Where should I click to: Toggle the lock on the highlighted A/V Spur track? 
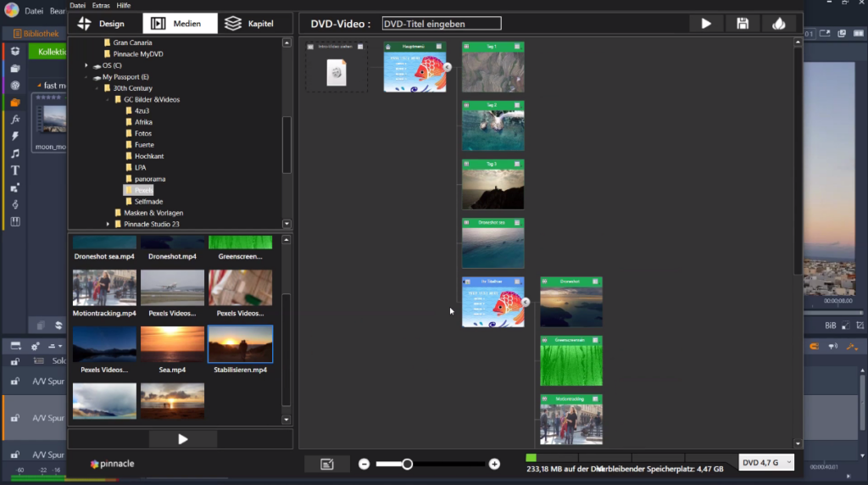pos(15,418)
